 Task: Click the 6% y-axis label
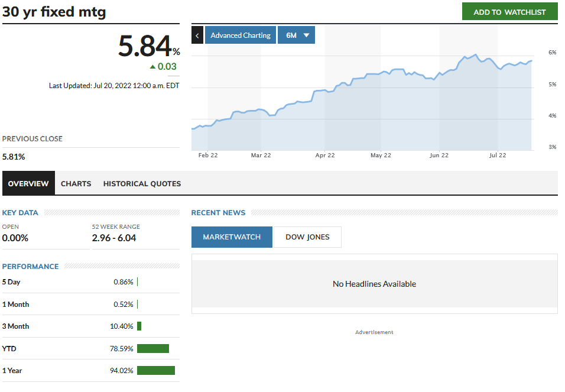click(553, 52)
